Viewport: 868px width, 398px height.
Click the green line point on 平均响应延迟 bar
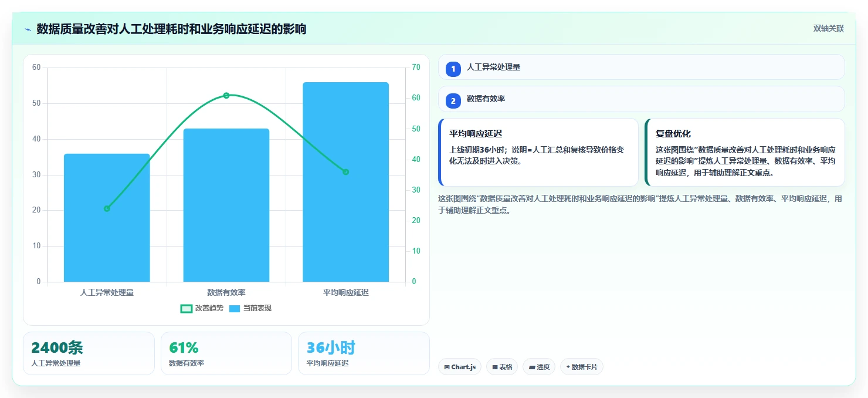click(345, 172)
